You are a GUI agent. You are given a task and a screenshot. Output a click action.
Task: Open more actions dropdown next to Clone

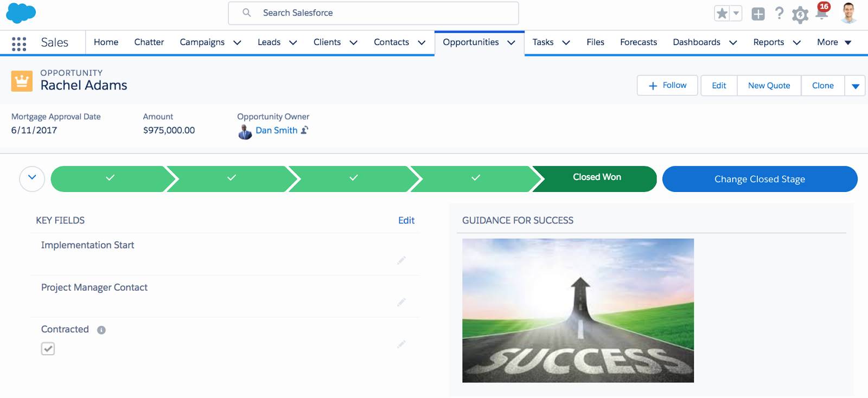pos(855,86)
